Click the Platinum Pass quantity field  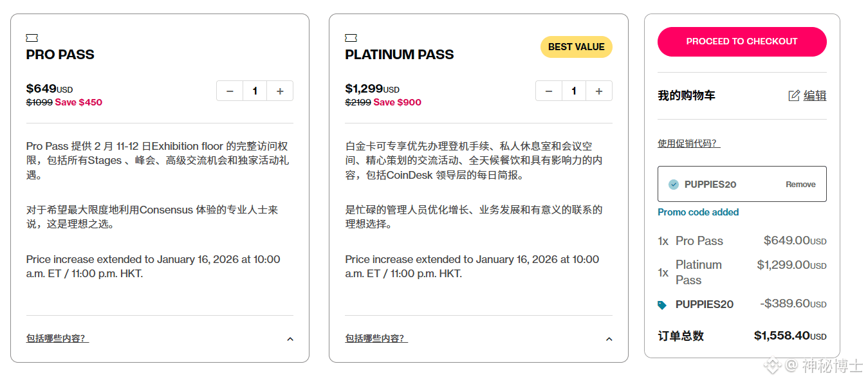(574, 91)
